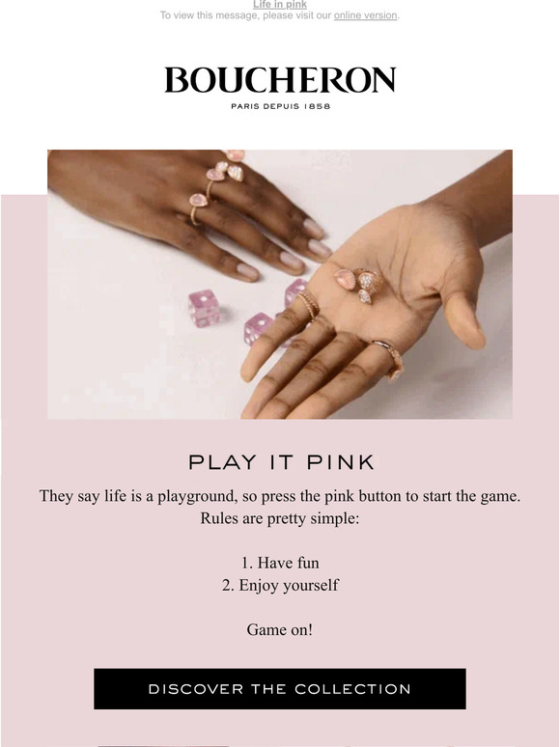Open the online version link
The height and width of the screenshot is (747, 560).
click(365, 15)
